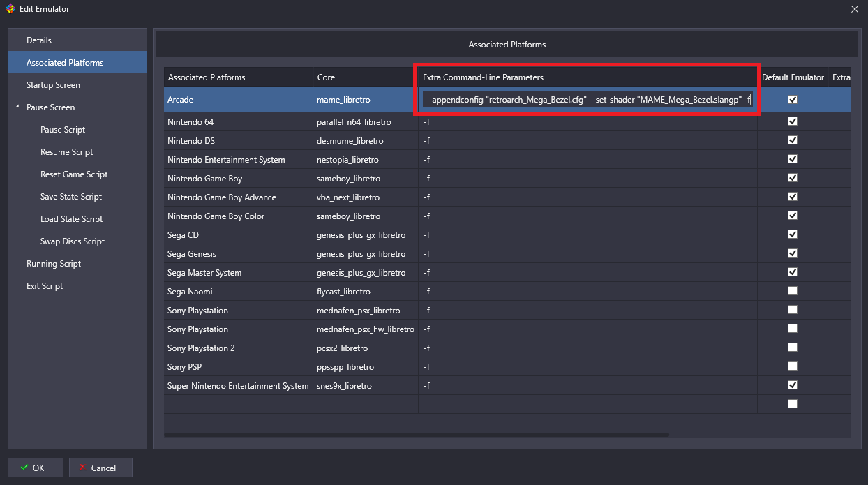This screenshot has width=868, height=485.
Task: Select the Sega CD platform cell
Action: click(239, 235)
